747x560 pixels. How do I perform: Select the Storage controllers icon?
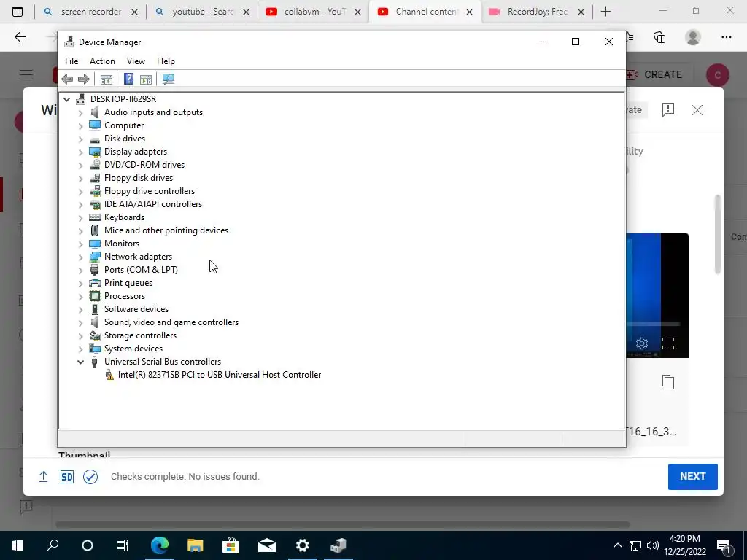[95, 335]
